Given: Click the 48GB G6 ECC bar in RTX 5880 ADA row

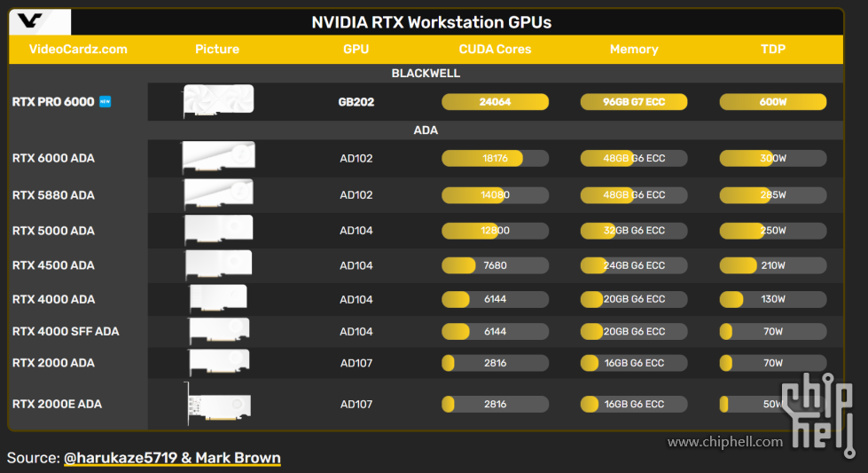Looking at the screenshot, I should coord(634,195).
